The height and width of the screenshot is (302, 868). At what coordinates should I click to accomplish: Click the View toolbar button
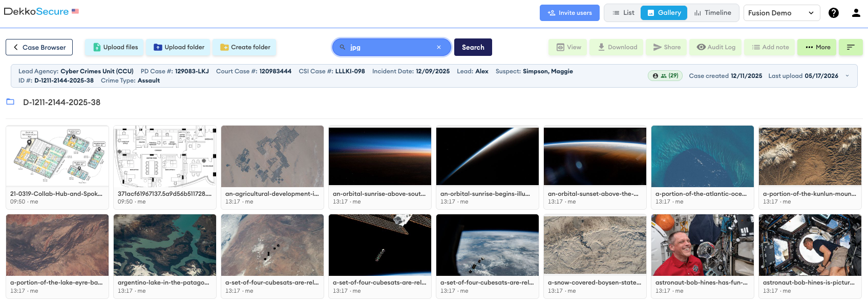tap(568, 47)
